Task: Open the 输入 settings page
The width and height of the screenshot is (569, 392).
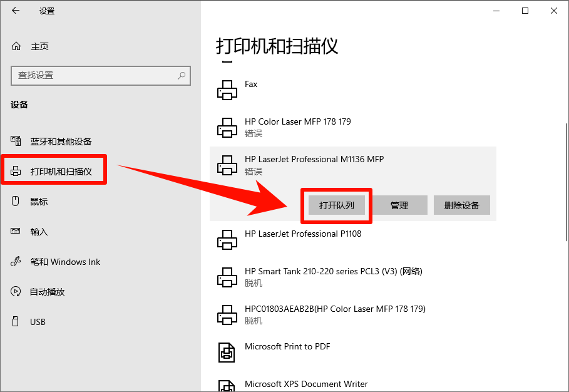Action: (x=39, y=232)
